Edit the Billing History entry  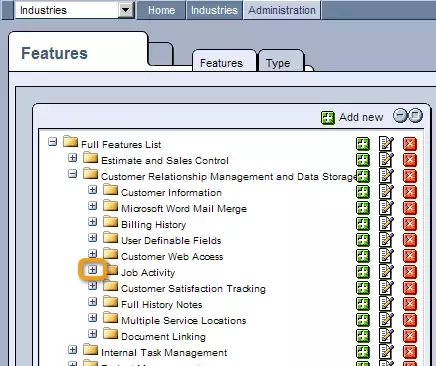pos(386,224)
